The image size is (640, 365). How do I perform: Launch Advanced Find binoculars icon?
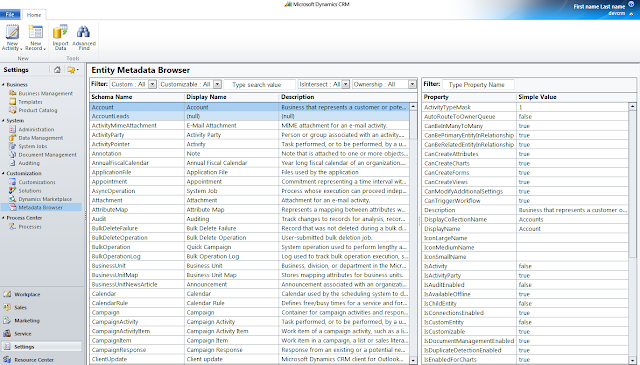[84, 37]
